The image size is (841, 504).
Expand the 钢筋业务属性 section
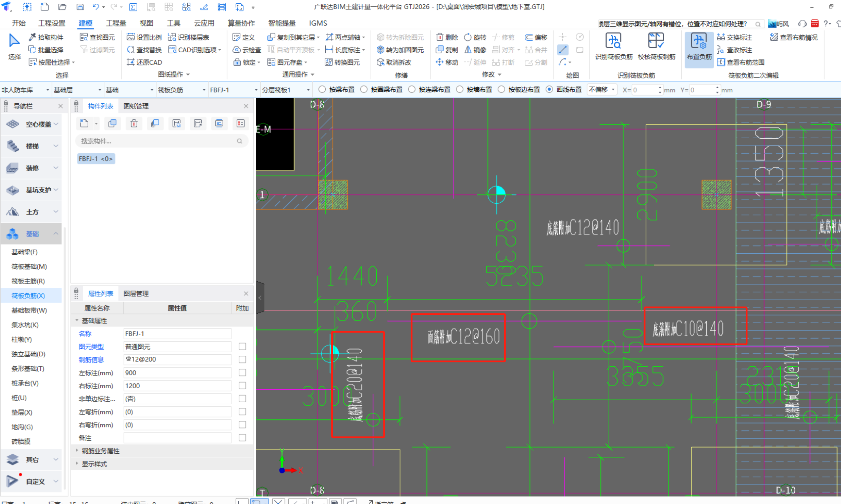click(77, 451)
